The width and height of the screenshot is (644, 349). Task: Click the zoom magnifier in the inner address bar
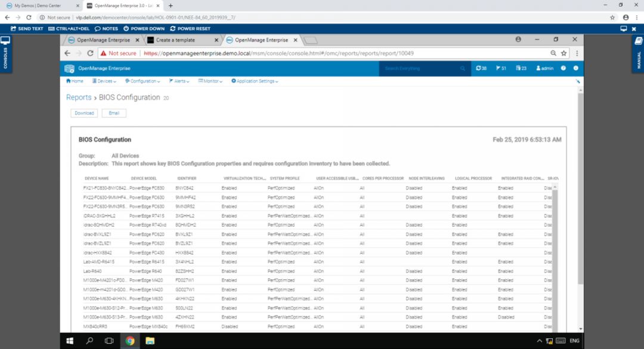tap(553, 53)
